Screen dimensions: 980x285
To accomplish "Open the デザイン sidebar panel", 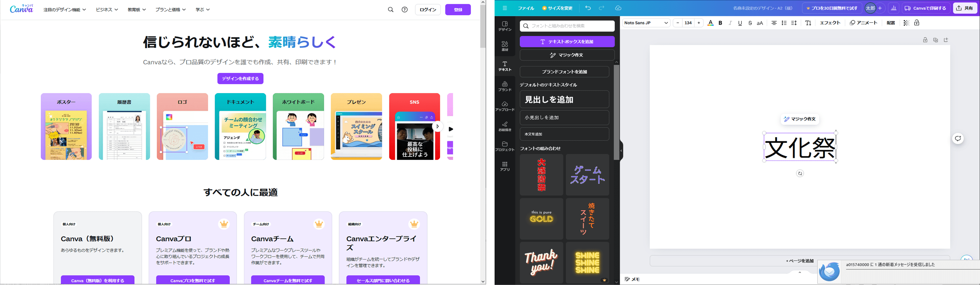I will (505, 26).
